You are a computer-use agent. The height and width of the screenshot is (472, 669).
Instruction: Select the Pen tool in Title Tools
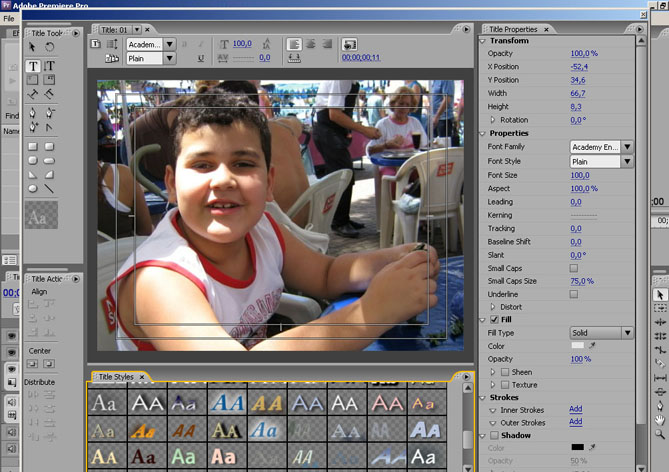tap(33, 113)
